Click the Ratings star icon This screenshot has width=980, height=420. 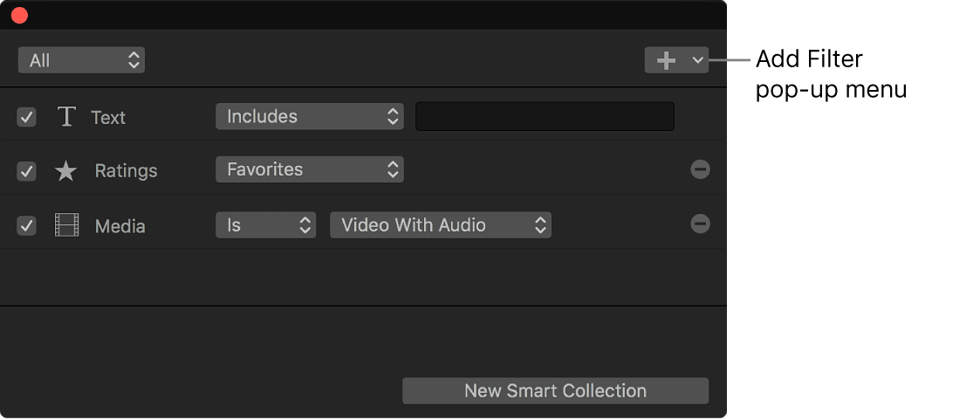point(66,171)
